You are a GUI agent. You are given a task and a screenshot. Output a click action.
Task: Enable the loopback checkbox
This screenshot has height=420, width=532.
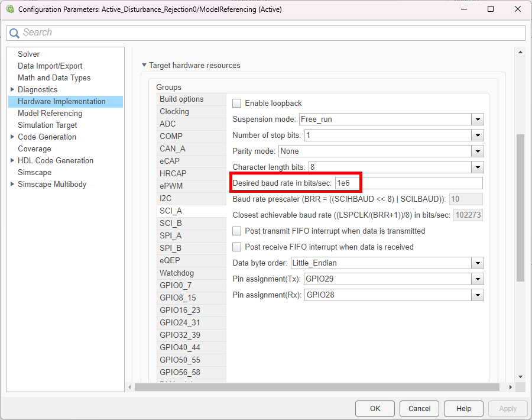pos(236,103)
